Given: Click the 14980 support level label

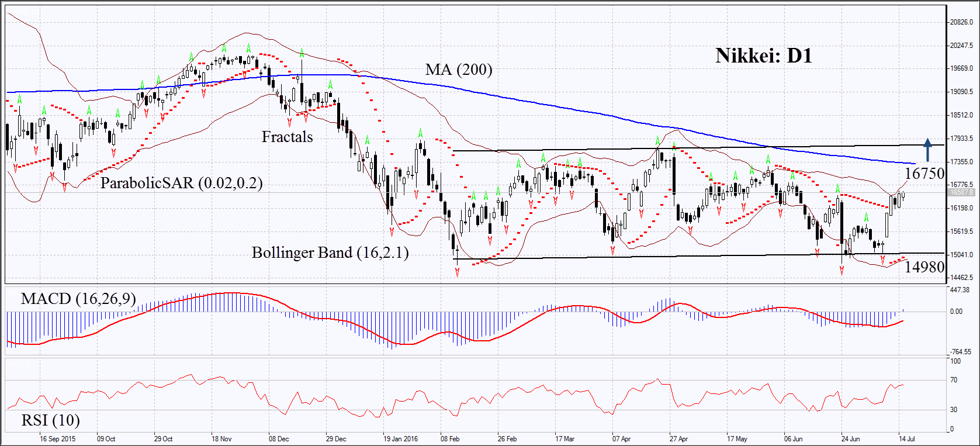Looking at the screenshot, I should click(x=924, y=267).
